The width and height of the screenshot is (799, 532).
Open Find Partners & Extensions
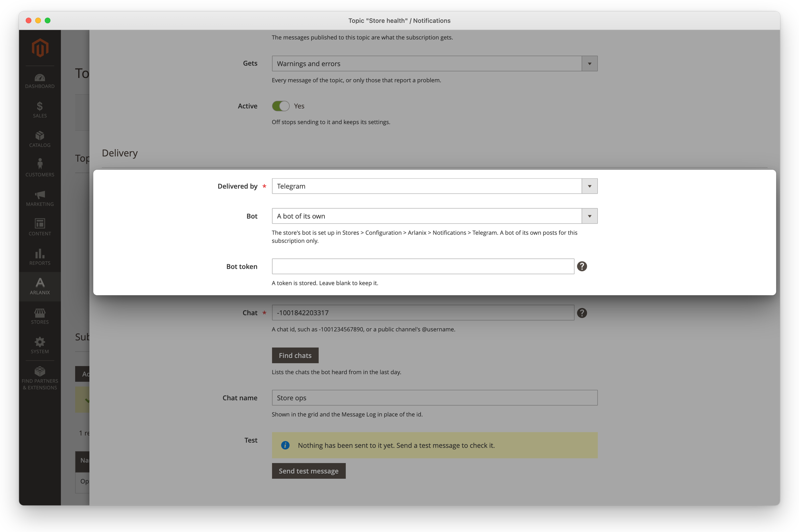[x=40, y=378]
